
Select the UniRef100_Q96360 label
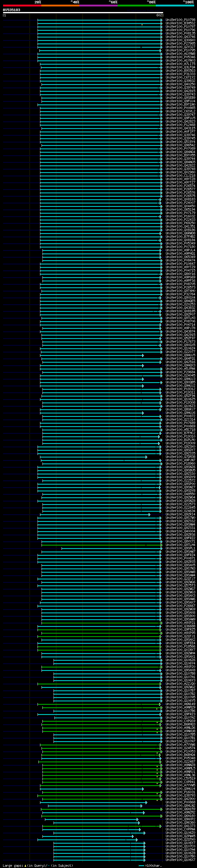coord(180,822)
